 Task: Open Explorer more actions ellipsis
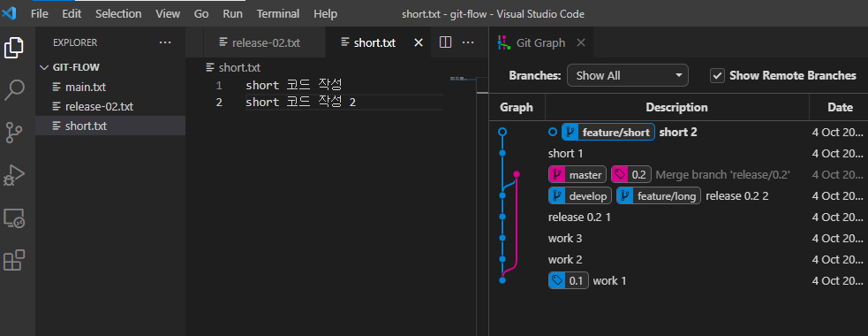165,42
